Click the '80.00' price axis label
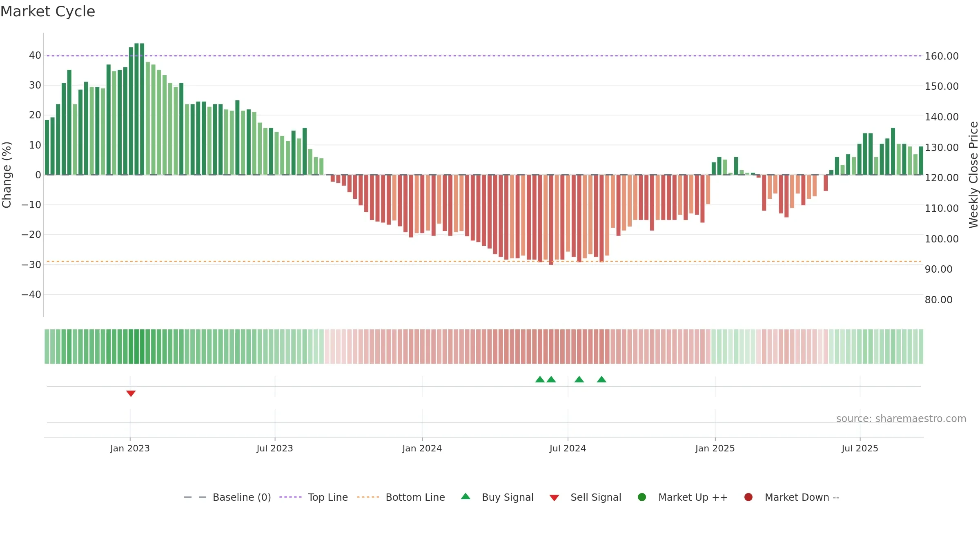The image size is (980, 551). pos(938,300)
